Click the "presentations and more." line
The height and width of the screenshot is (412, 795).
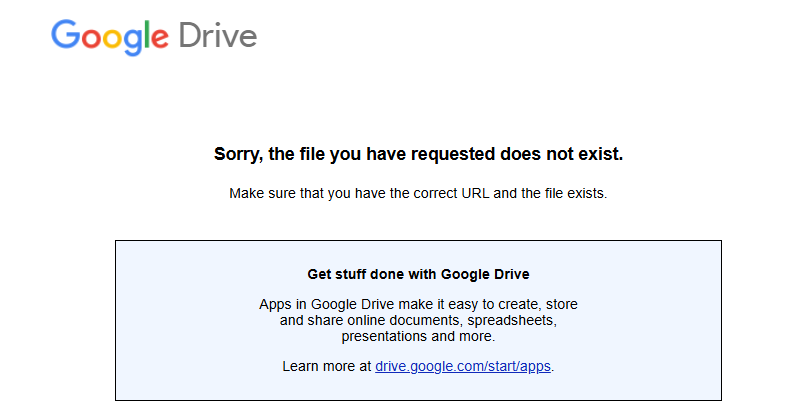418,337
